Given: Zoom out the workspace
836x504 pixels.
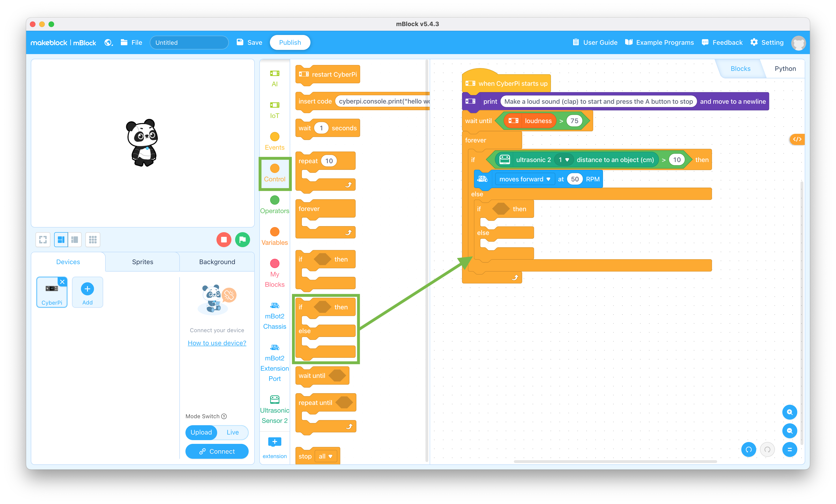Looking at the screenshot, I should (x=790, y=431).
